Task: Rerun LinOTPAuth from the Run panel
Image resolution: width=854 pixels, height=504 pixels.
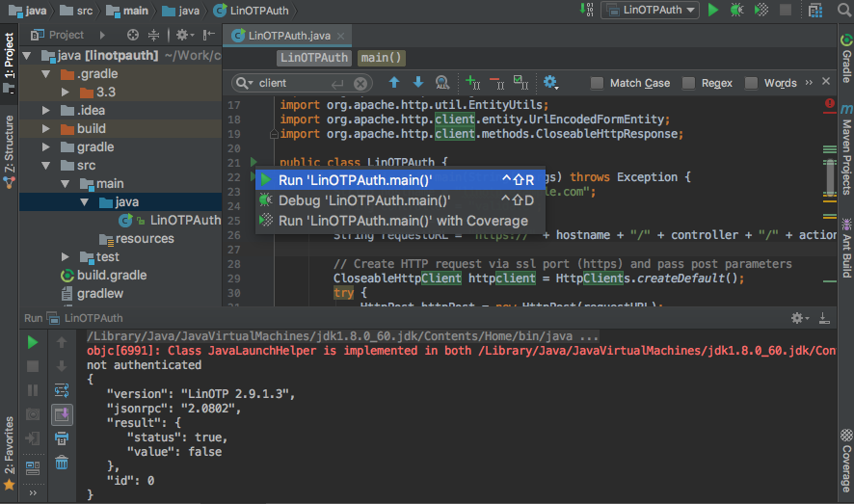Action: pyautogui.click(x=33, y=342)
